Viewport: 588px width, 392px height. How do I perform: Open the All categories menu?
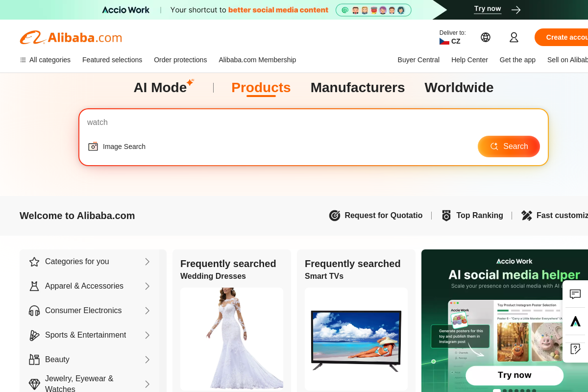click(45, 60)
